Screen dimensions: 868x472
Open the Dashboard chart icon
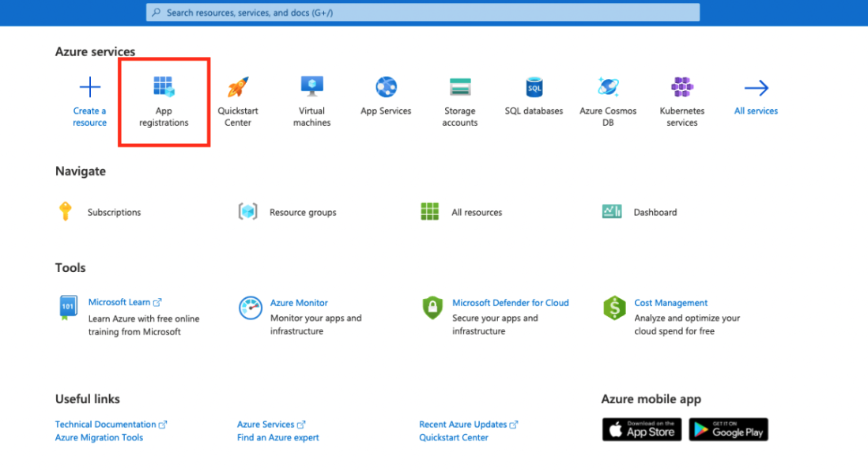612,211
